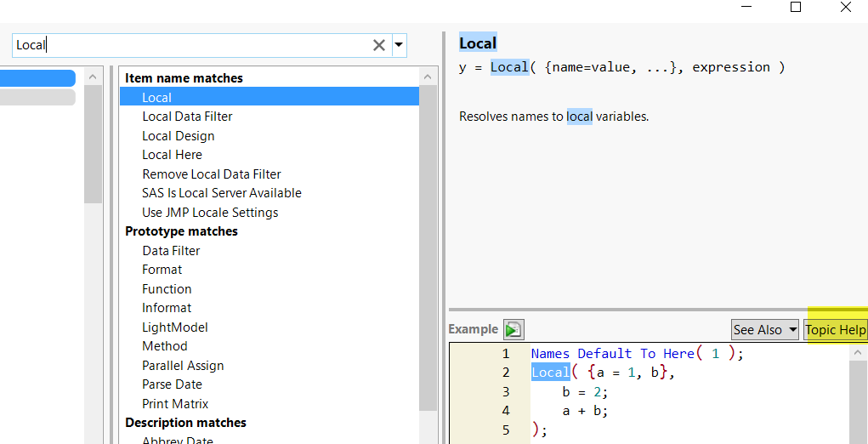868x444 pixels.
Task: Click the Topic Help button
Action: (835, 329)
